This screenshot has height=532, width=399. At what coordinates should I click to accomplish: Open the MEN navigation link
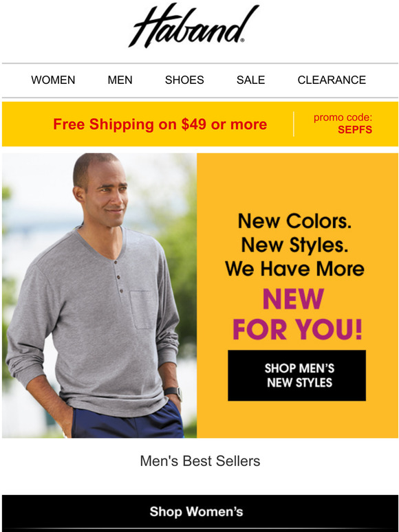tap(120, 80)
